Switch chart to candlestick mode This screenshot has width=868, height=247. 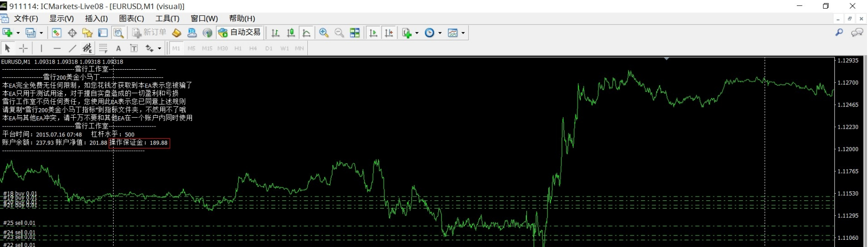291,33
